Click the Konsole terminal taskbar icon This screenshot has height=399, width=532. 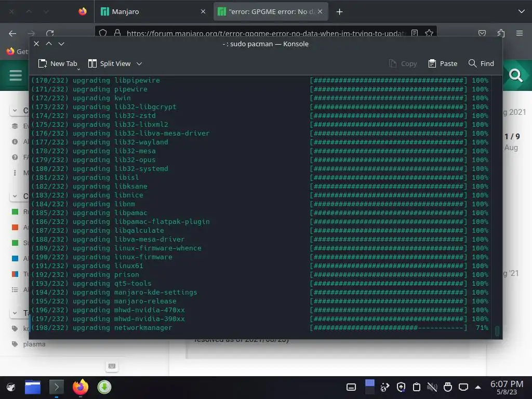[x=56, y=387]
